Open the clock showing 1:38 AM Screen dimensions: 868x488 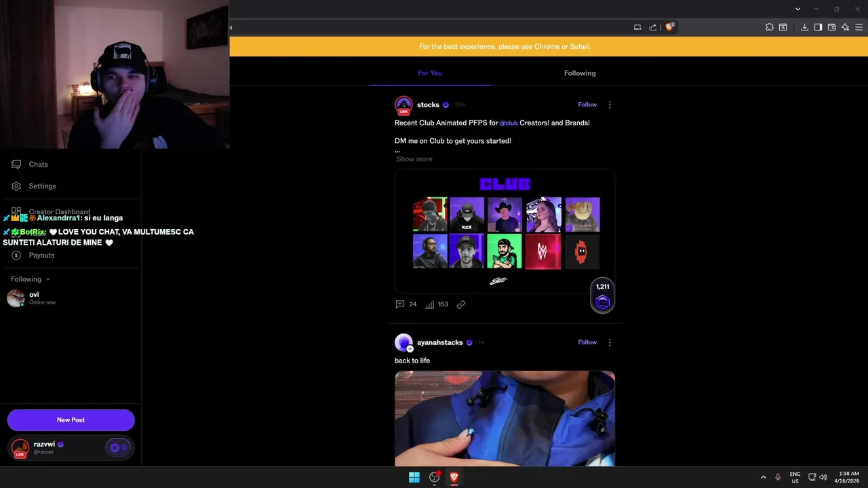point(847,477)
